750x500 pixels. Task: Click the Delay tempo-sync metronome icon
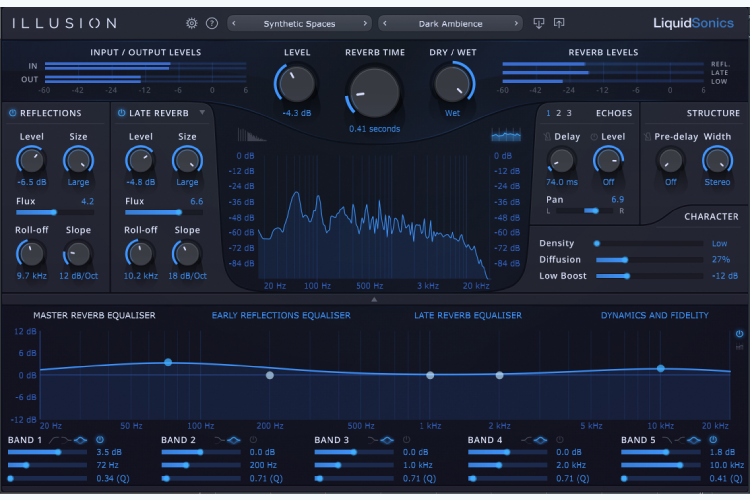pyautogui.click(x=547, y=137)
